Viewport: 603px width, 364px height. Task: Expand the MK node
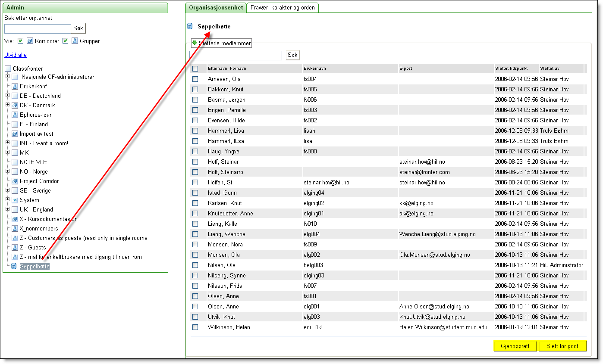pos(7,152)
